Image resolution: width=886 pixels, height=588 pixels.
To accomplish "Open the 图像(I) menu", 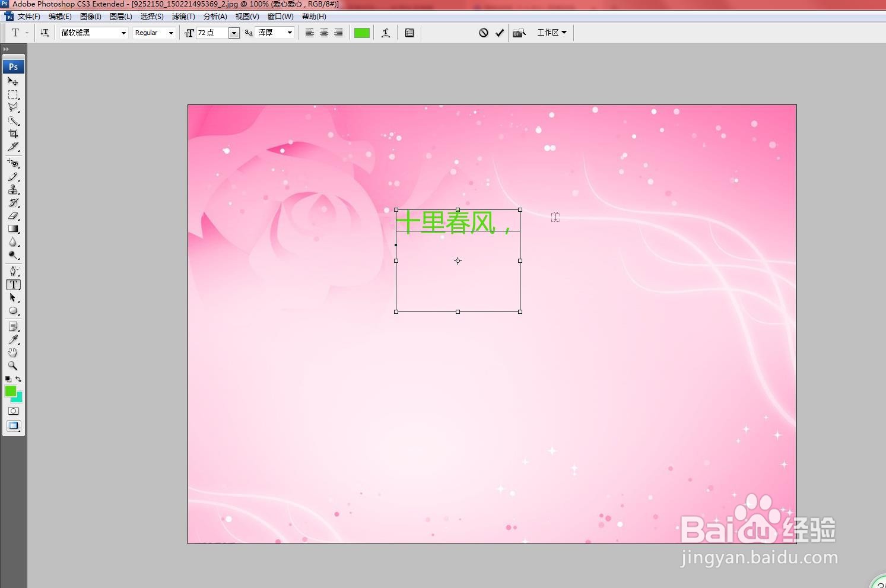I will (91, 17).
